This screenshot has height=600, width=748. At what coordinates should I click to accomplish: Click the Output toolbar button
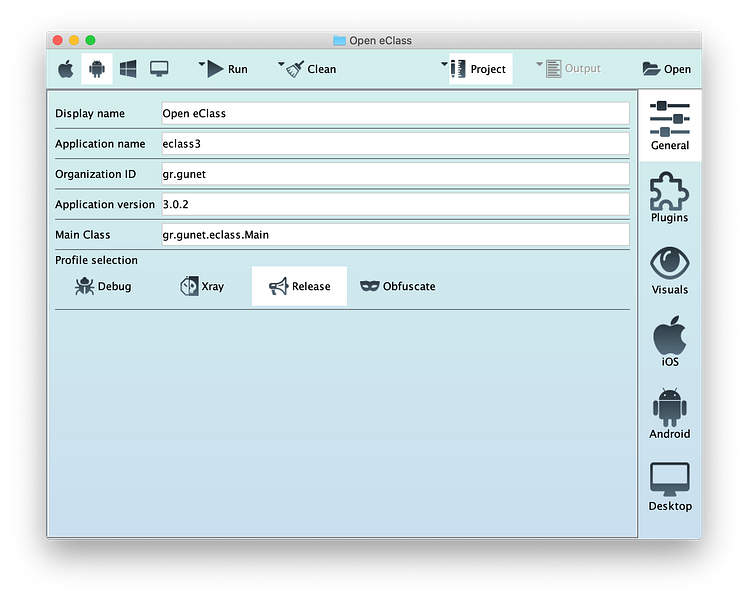pyautogui.click(x=573, y=69)
